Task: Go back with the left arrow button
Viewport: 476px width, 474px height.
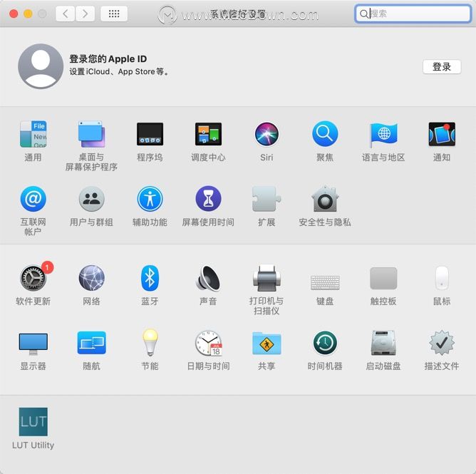Action: [66, 14]
